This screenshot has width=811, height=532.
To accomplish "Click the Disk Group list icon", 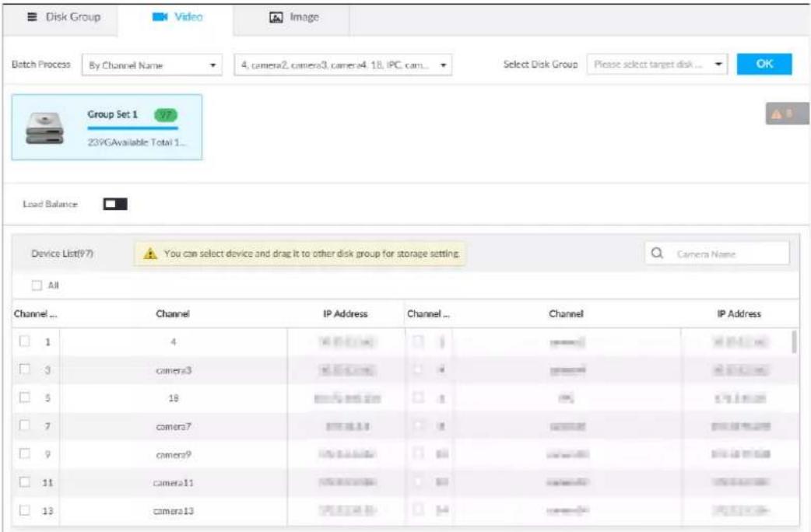I will pyautogui.click(x=32, y=17).
